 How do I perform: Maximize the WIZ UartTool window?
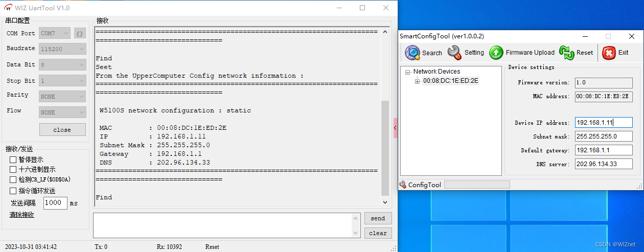click(362, 8)
